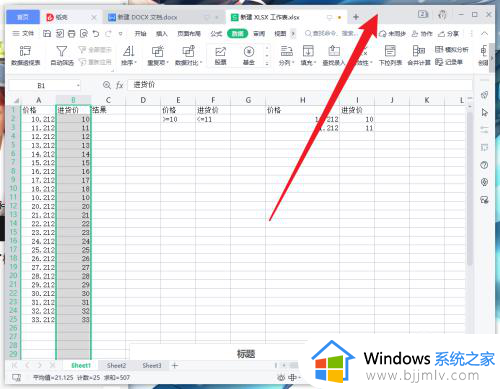Switch to the 插入 ribbon tab
Viewport: 500px width, 389px height.
coord(162,33)
